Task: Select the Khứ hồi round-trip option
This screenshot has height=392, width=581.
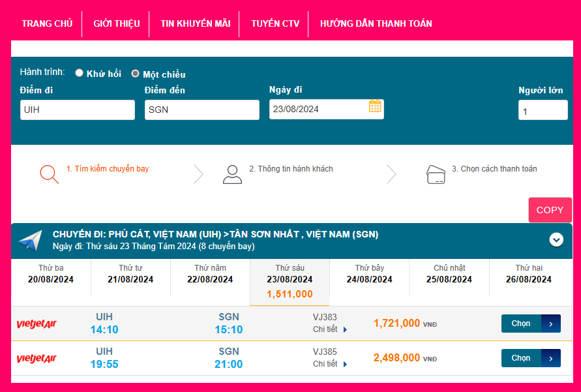Action: [80, 73]
